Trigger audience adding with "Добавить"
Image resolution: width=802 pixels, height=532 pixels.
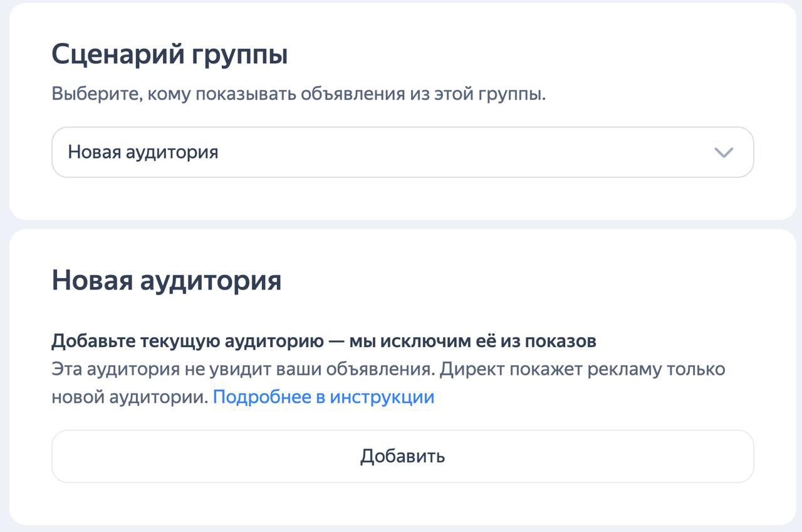pyautogui.click(x=402, y=456)
